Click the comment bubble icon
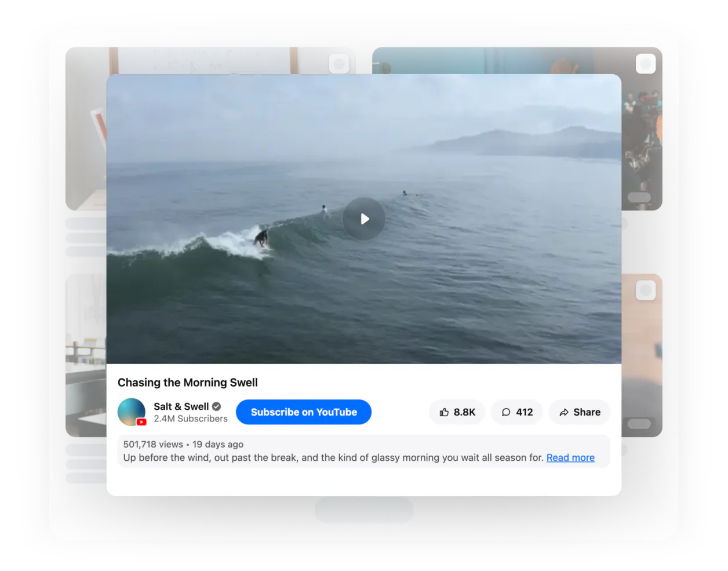Viewport: 728px width, 571px height. tap(506, 412)
